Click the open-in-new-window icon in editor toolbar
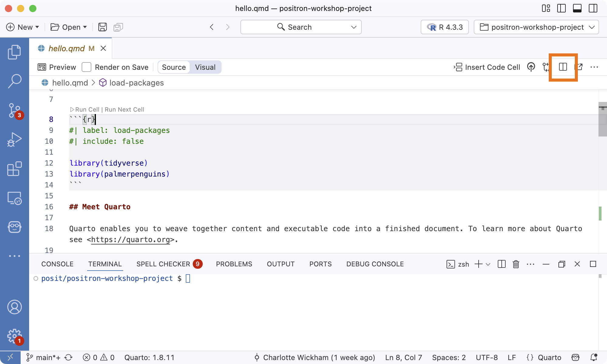 click(x=579, y=67)
